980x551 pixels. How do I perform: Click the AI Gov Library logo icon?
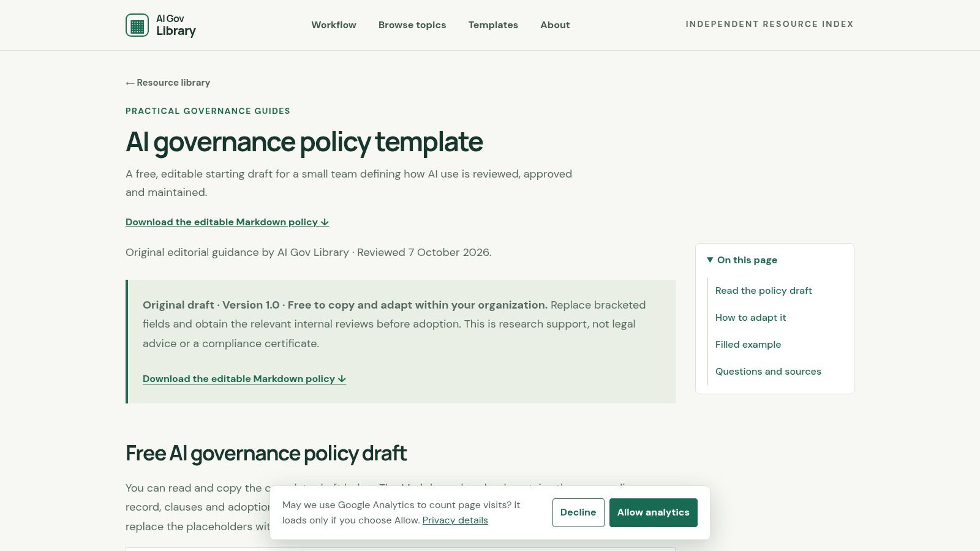click(x=137, y=25)
